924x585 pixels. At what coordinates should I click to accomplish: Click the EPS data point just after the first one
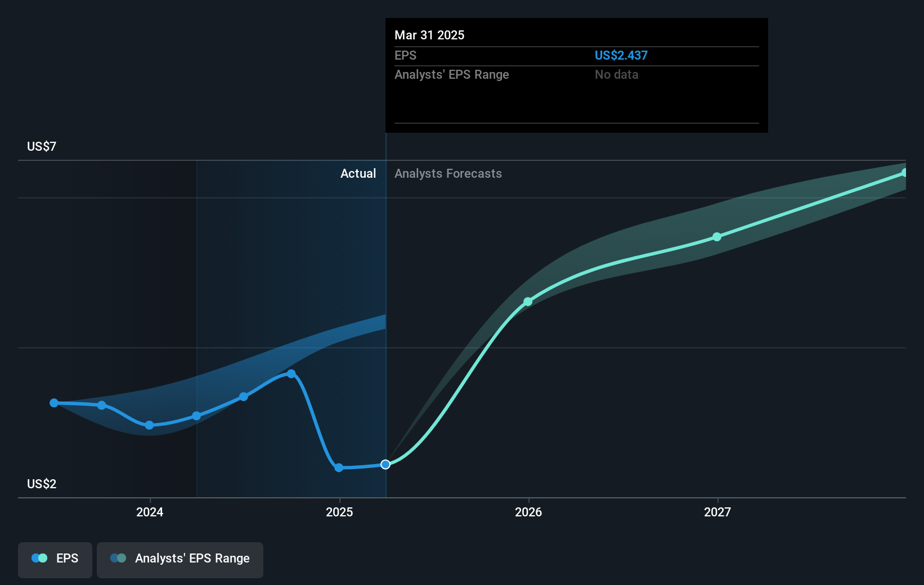[x=102, y=405]
